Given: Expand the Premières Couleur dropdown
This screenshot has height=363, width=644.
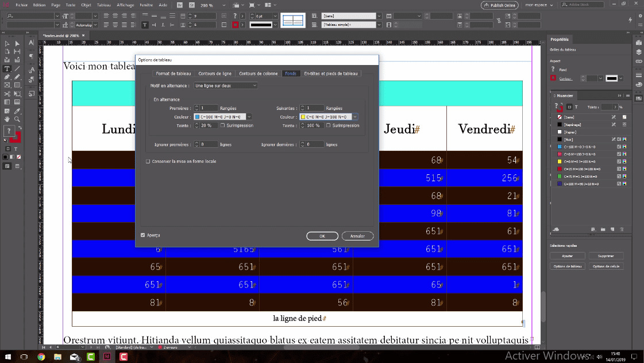Looking at the screenshot, I should (249, 117).
